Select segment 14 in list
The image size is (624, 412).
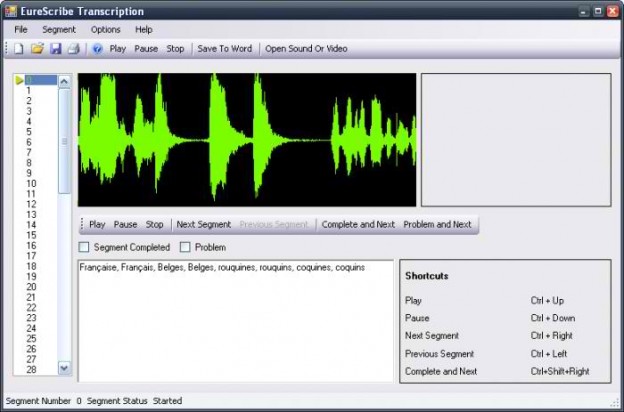(31, 225)
